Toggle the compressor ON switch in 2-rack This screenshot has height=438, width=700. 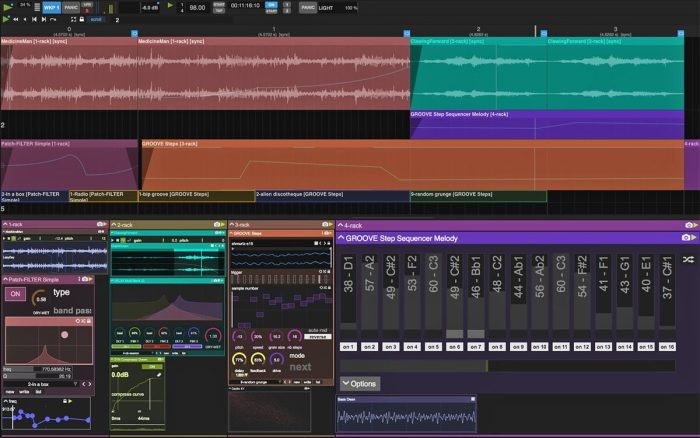[x=152, y=367]
